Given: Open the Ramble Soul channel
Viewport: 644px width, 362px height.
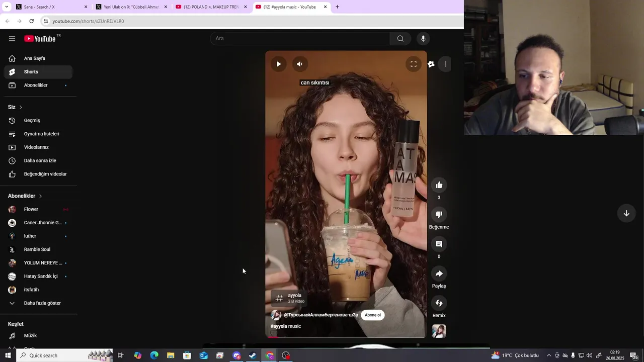Looking at the screenshot, I should [38, 249].
